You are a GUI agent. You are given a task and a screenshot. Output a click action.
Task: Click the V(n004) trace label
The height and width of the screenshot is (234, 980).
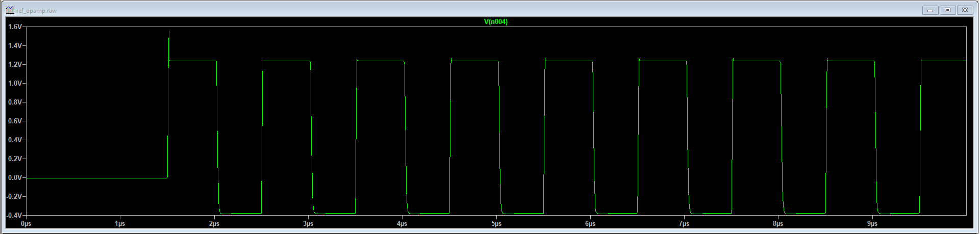pyautogui.click(x=495, y=22)
